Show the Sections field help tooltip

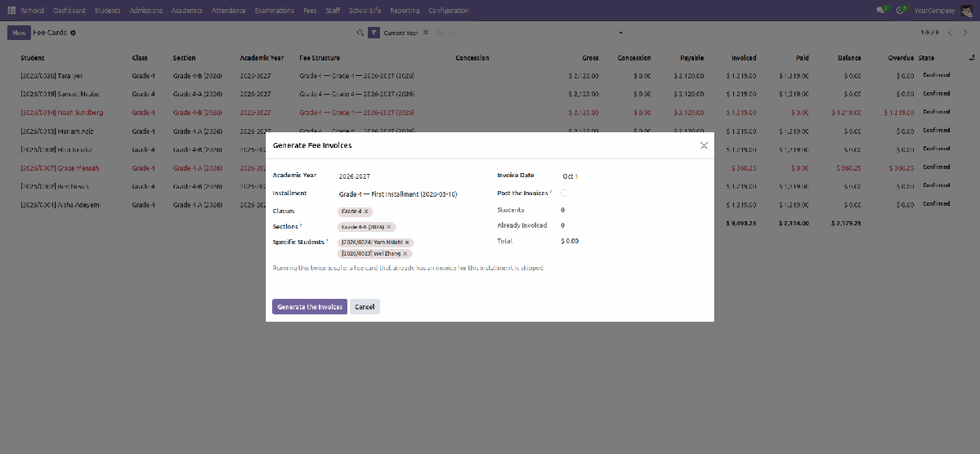(301, 225)
